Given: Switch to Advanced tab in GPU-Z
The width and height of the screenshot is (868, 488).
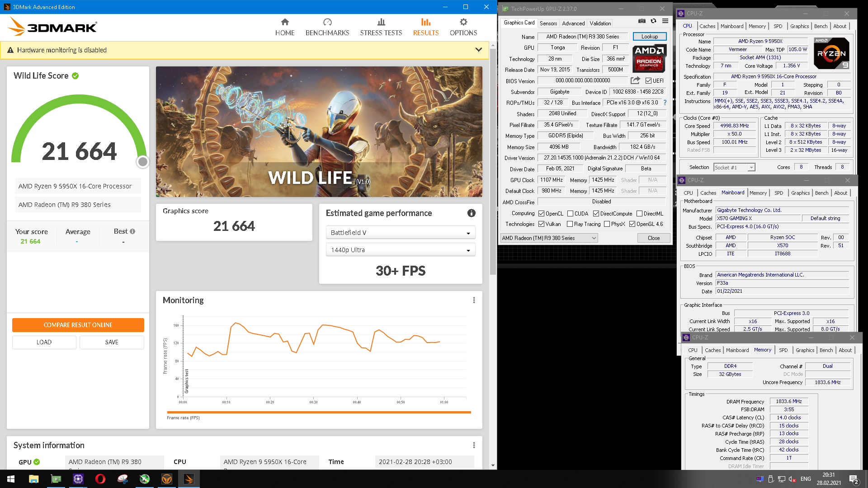Looking at the screenshot, I should tap(573, 23).
